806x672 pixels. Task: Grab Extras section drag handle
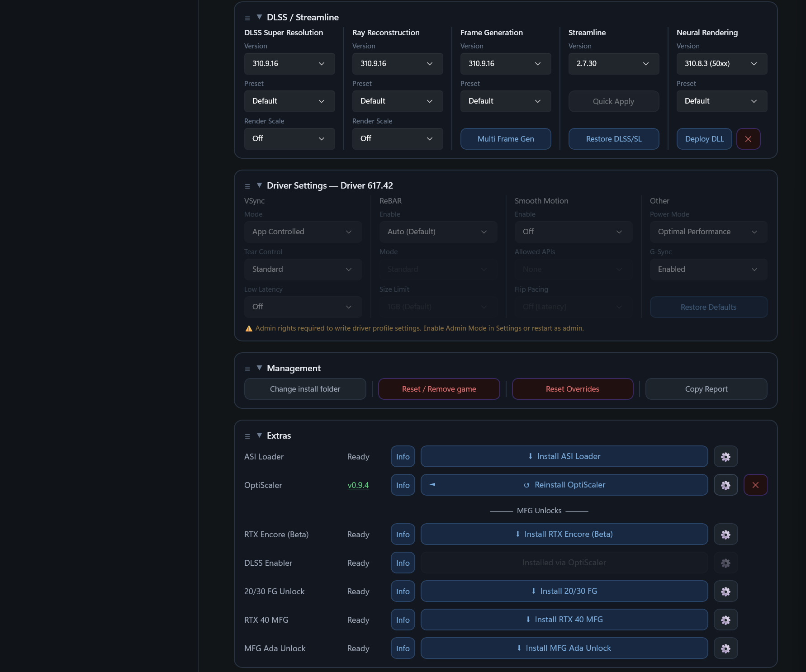247,436
